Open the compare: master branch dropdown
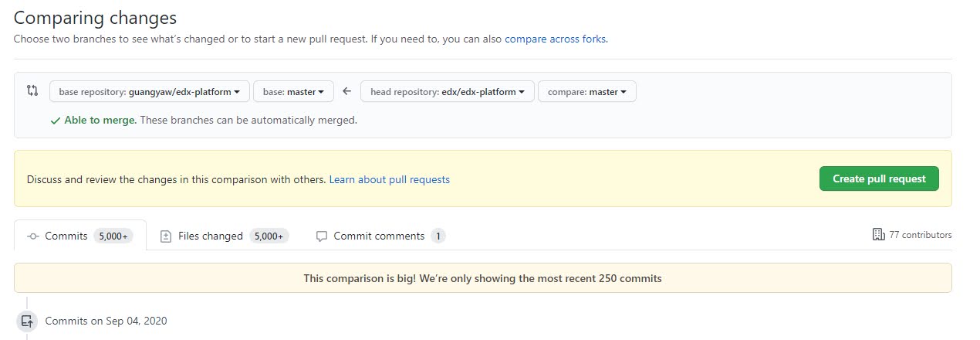Screen dimensions: 980x340 click(586, 92)
